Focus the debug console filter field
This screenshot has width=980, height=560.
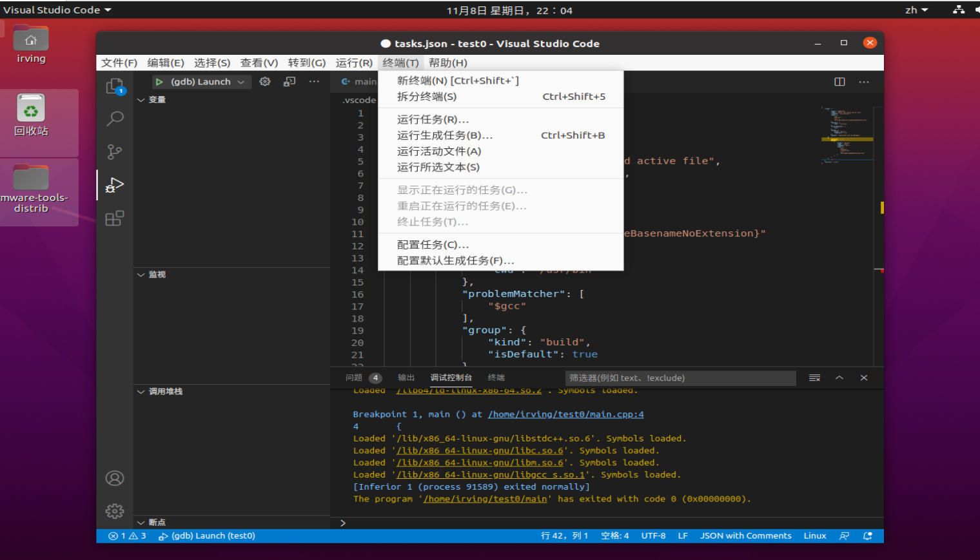tap(681, 378)
